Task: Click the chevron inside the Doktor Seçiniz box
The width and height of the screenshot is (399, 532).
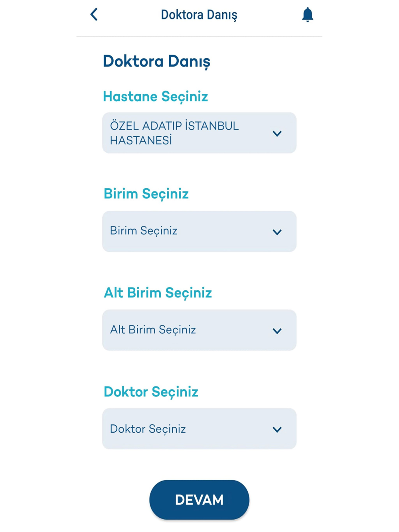Action: click(277, 430)
